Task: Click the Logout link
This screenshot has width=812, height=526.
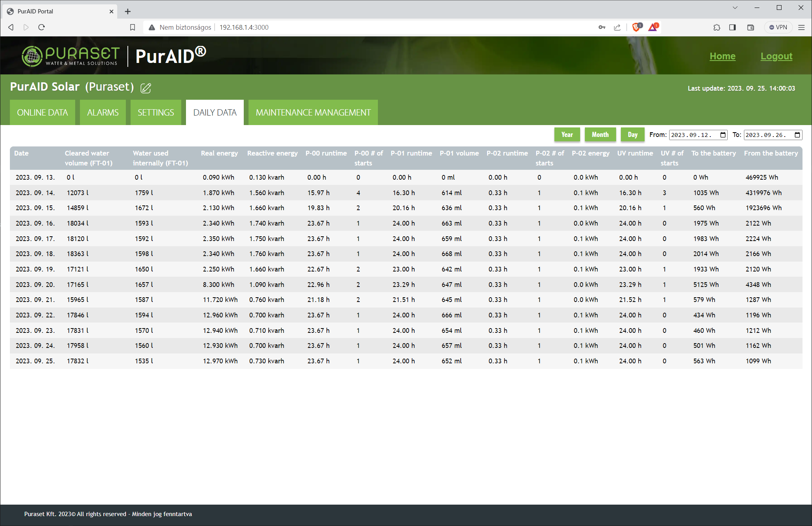Action: 776,56
